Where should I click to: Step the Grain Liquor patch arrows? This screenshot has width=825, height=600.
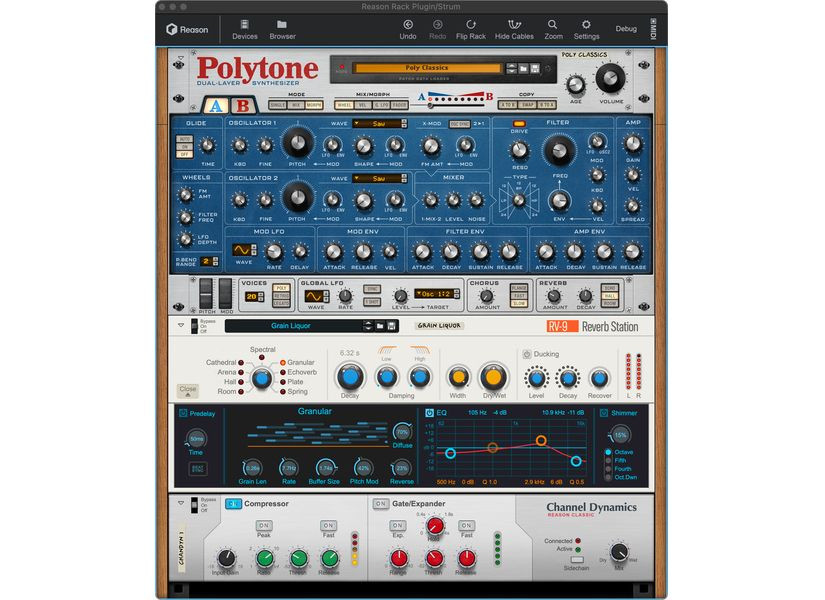[368, 326]
